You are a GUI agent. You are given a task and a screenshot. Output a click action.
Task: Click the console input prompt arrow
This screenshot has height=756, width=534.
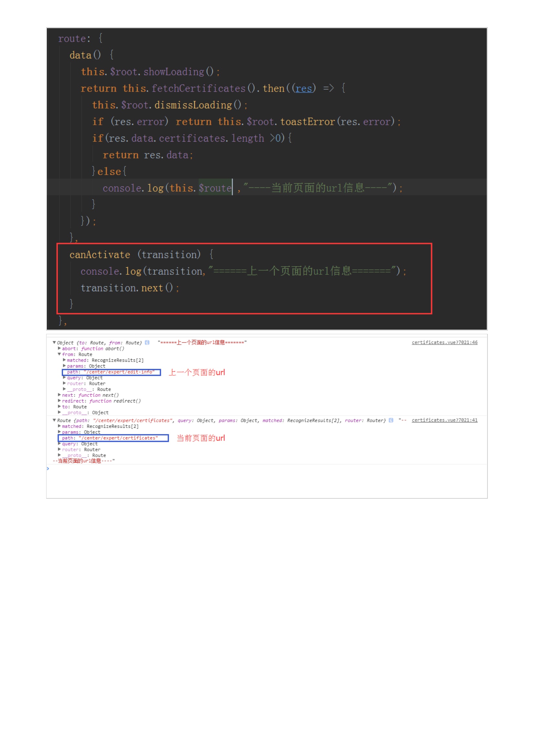pos(48,469)
